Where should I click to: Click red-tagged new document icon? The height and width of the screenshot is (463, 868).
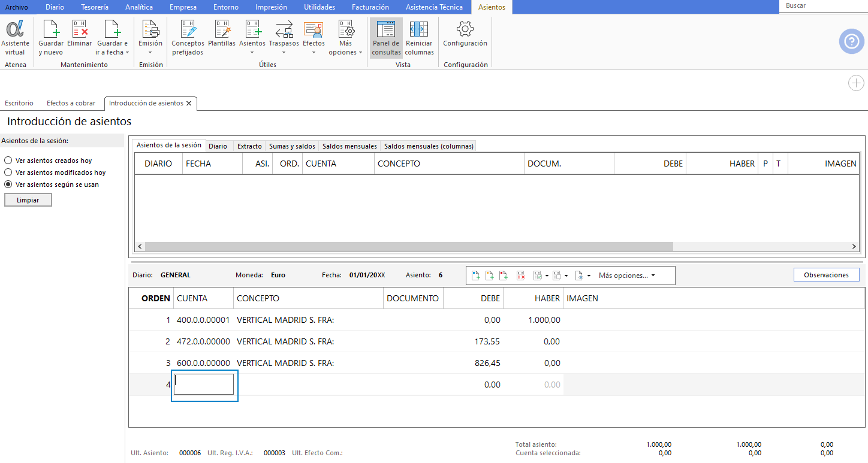coord(504,276)
